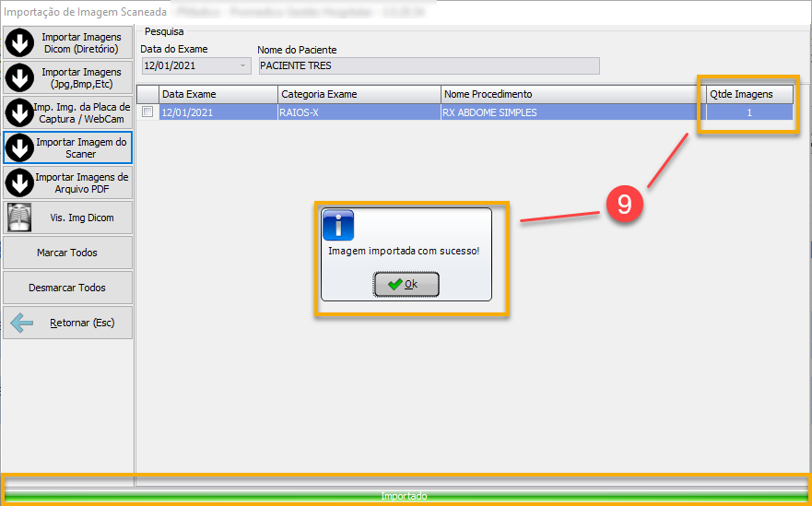
Task: Open the Vis. Img Dicom x-ray icon
Action: [20, 218]
